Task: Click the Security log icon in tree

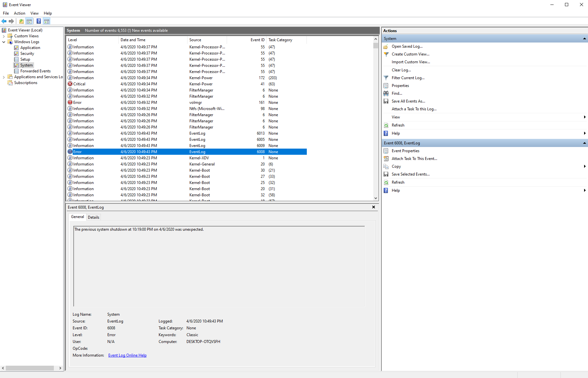Action: [x=16, y=54]
